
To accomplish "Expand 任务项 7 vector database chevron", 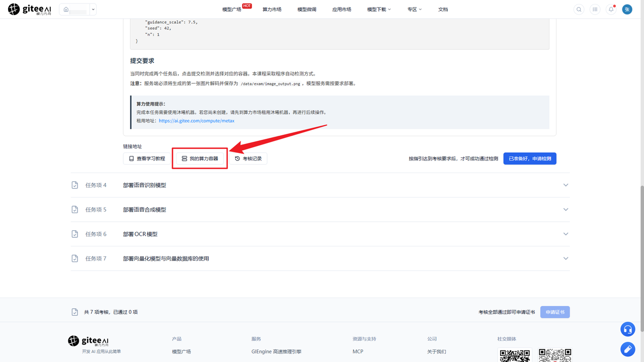I will (x=566, y=258).
